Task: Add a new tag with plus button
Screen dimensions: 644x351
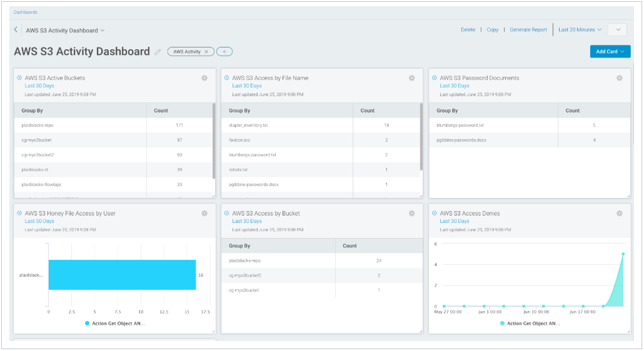Action: [x=224, y=52]
